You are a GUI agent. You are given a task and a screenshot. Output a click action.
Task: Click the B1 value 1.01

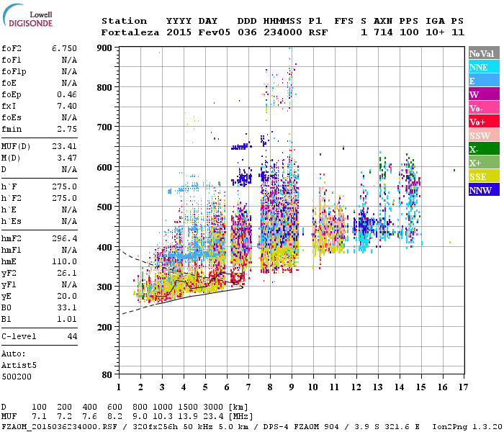pos(67,319)
